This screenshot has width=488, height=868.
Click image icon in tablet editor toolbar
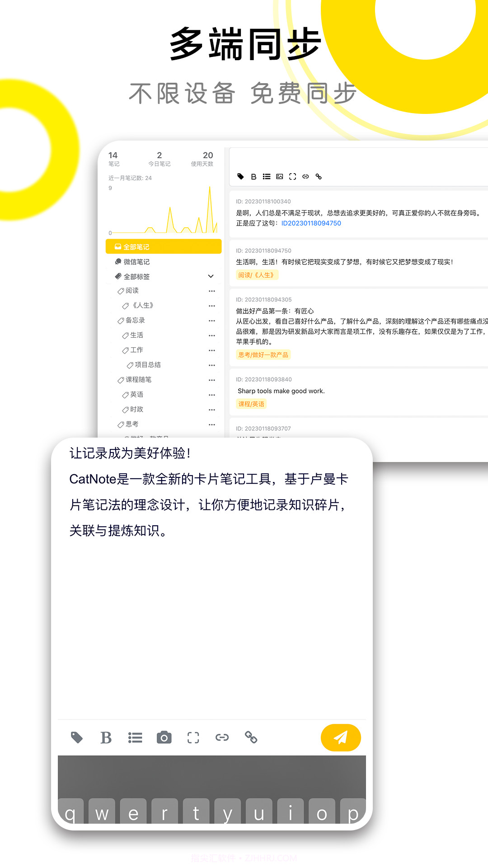coord(280,176)
